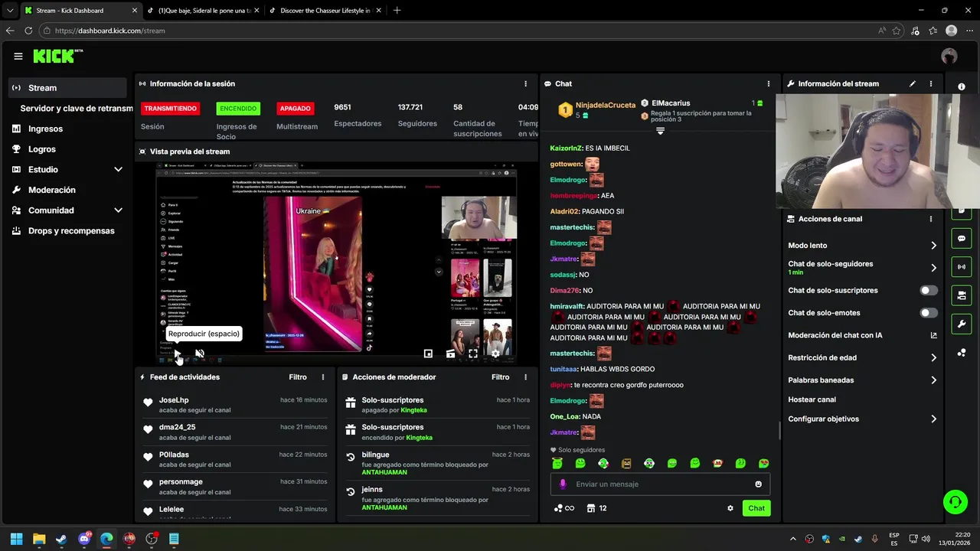Play the stream preview video
The width and height of the screenshot is (980, 551).
pos(177,354)
